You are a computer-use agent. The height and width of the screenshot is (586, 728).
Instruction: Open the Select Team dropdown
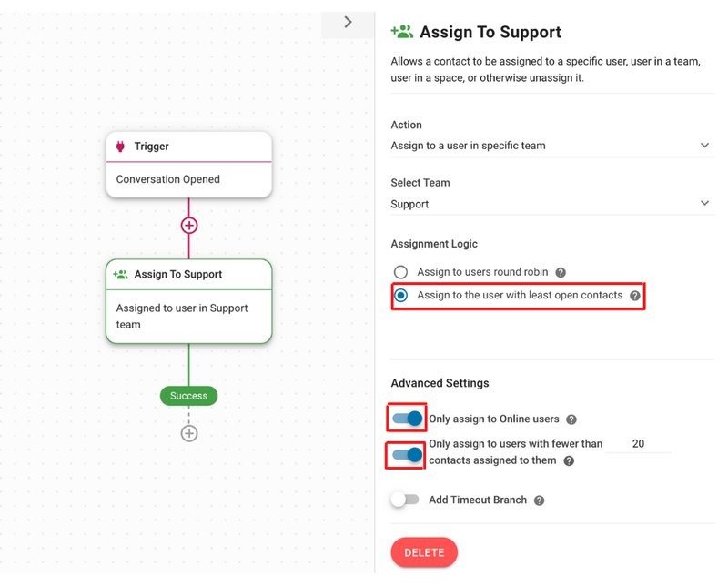coord(550,204)
